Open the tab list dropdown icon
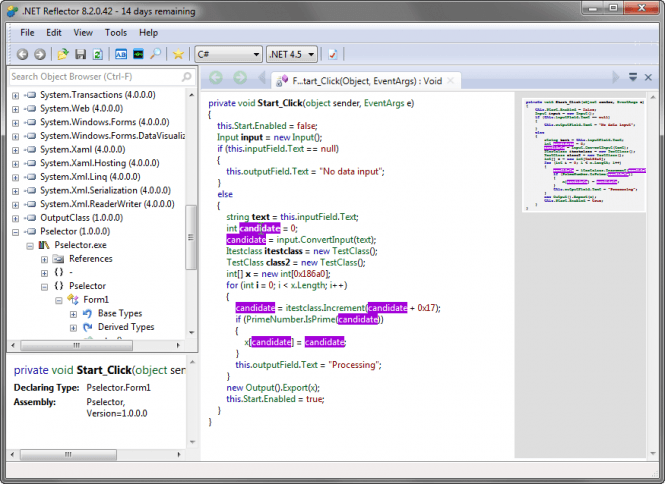 (x=633, y=77)
